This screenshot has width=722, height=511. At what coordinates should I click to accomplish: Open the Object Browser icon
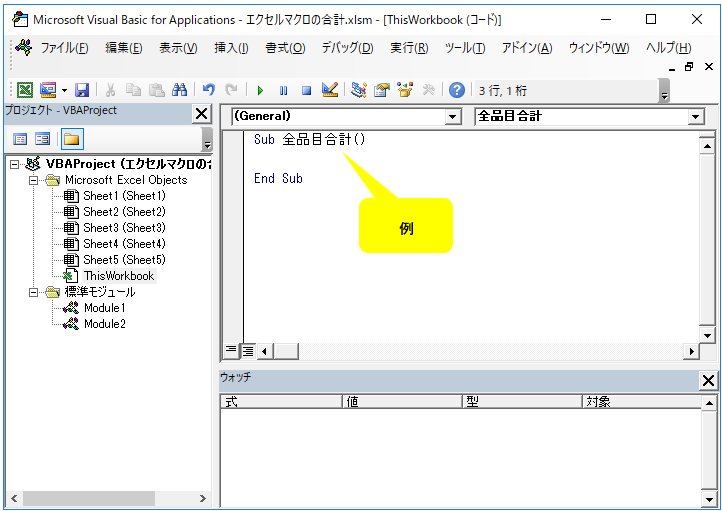pyautogui.click(x=405, y=90)
